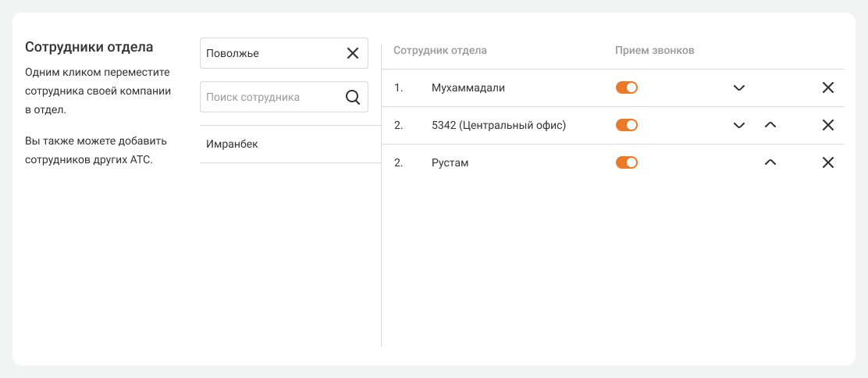This screenshot has height=378, width=868.
Task: Click the magnifier search icon
Action: tap(352, 98)
